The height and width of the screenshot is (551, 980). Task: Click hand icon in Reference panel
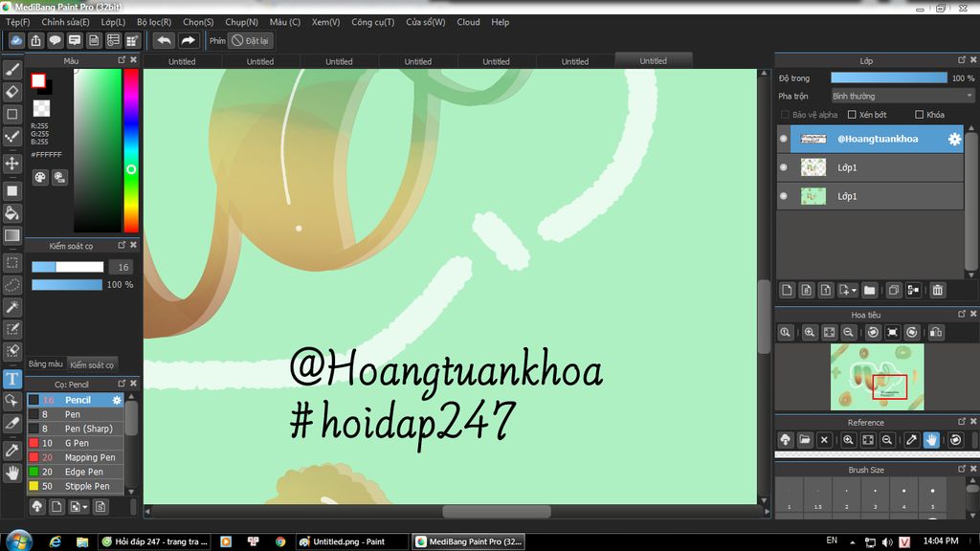pos(931,440)
